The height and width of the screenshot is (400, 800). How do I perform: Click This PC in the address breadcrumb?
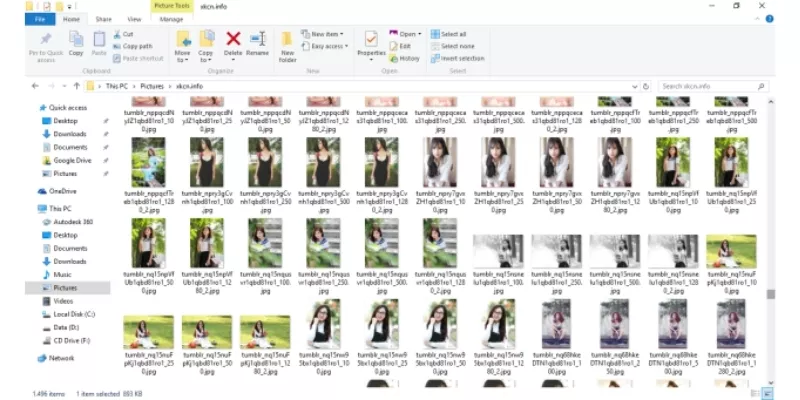click(117, 86)
